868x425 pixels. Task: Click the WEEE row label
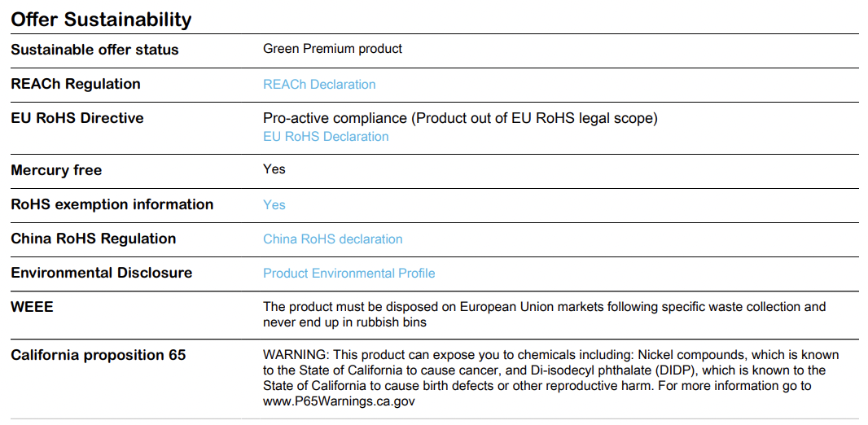click(32, 307)
